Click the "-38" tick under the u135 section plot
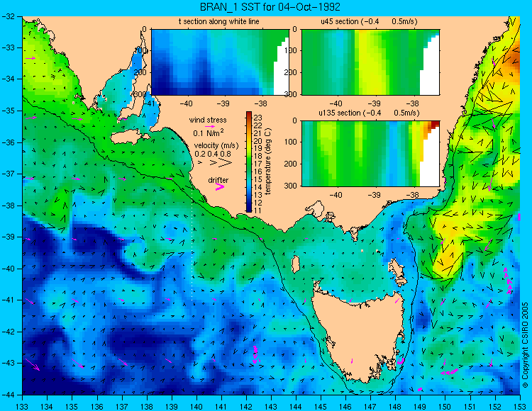 413,195
